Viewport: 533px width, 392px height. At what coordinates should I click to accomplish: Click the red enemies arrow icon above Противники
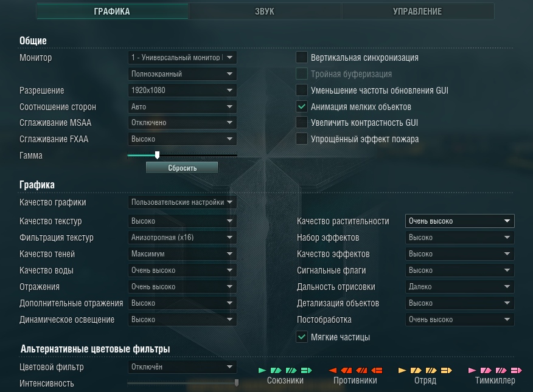coord(333,370)
